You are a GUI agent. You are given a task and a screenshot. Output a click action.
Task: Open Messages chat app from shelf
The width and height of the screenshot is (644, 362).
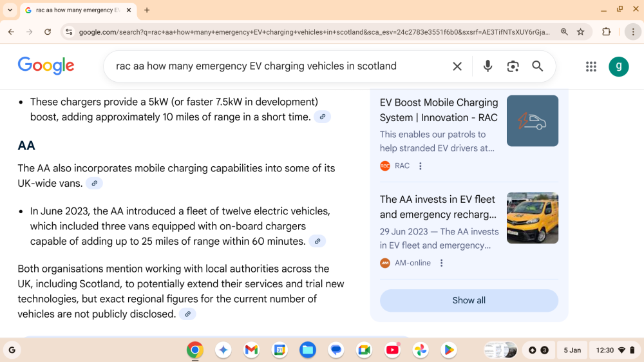[x=336, y=350]
